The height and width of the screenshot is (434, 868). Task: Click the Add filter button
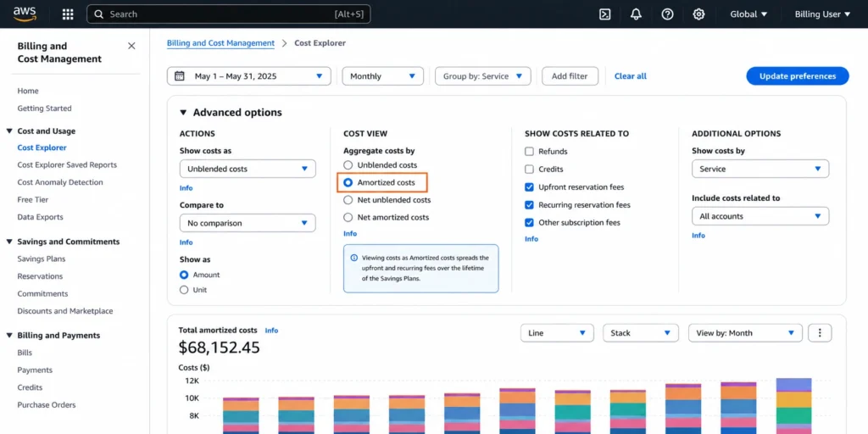[570, 76]
